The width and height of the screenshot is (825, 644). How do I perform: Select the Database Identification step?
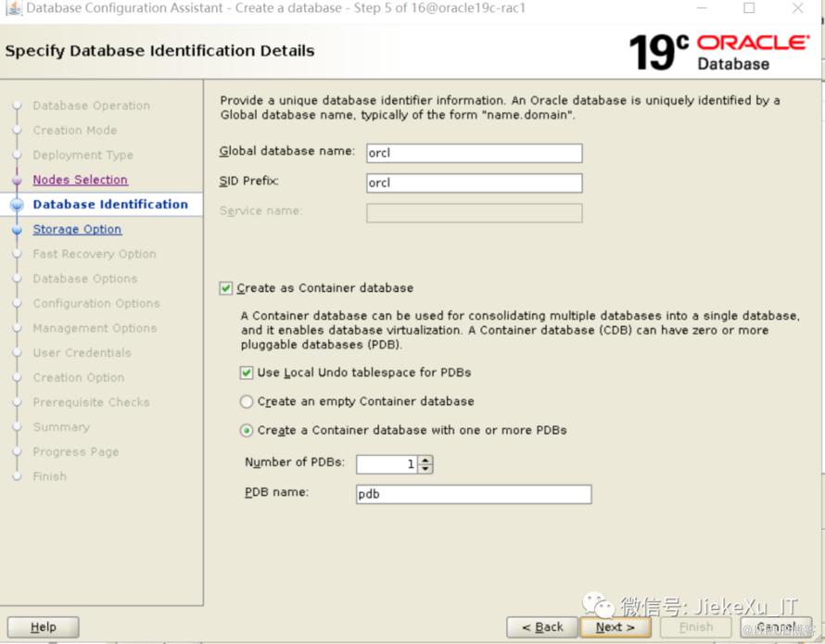[x=110, y=204]
